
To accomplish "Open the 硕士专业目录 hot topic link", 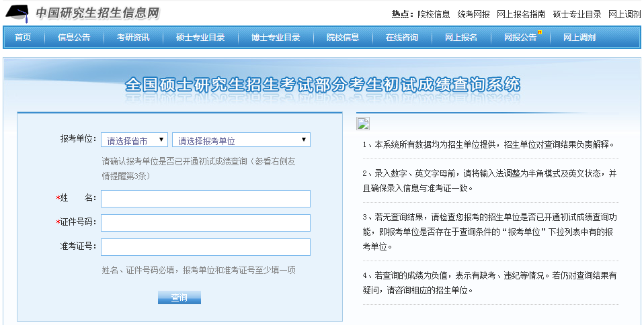I will 577,14.
